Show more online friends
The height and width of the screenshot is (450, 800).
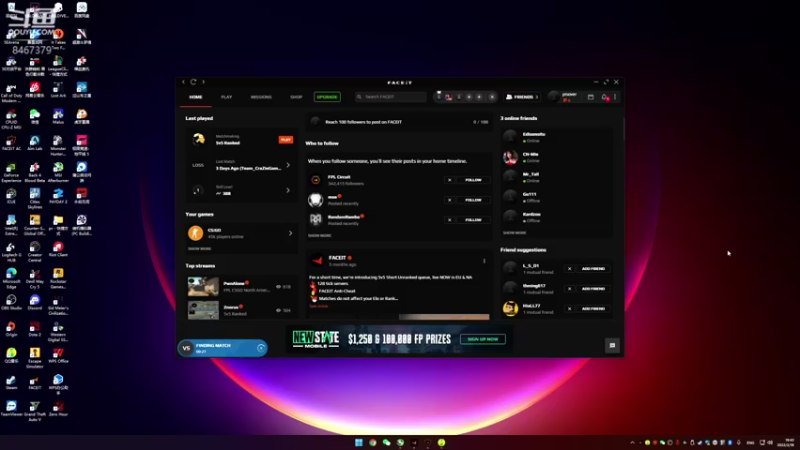pos(514,233)
